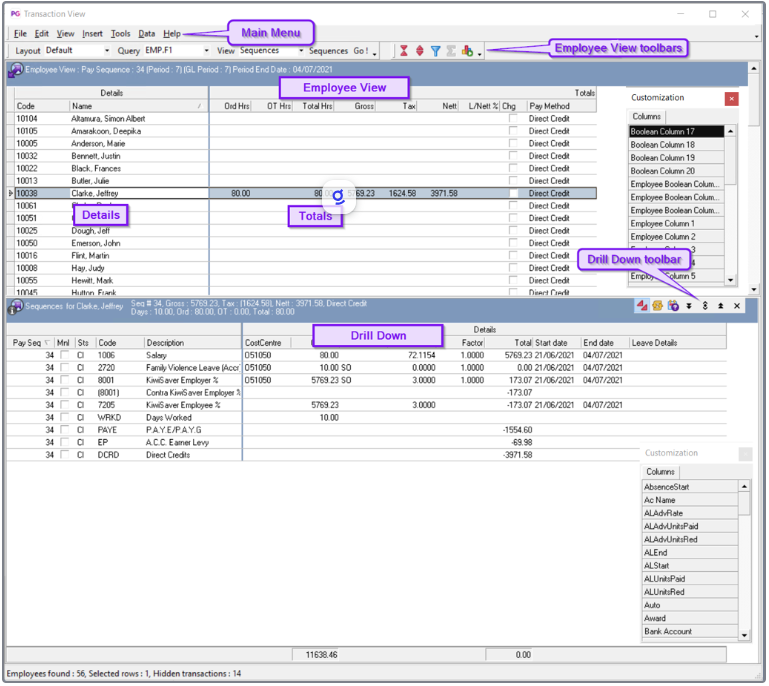Click the double down arrow drill down icon

(x=689, y=306)
